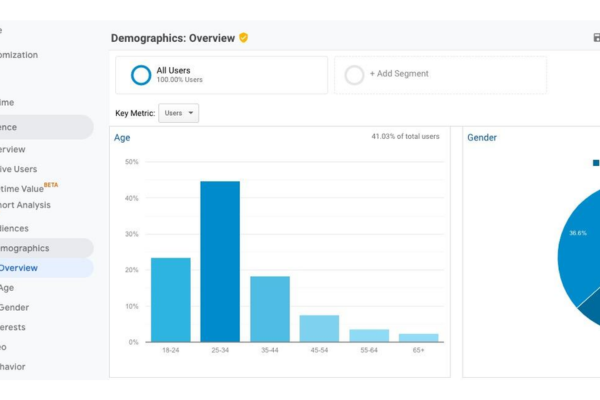The height and width of the screenshot is (400, 600).
Task: Select the All Users segment box
Action: tap(222, 75)
